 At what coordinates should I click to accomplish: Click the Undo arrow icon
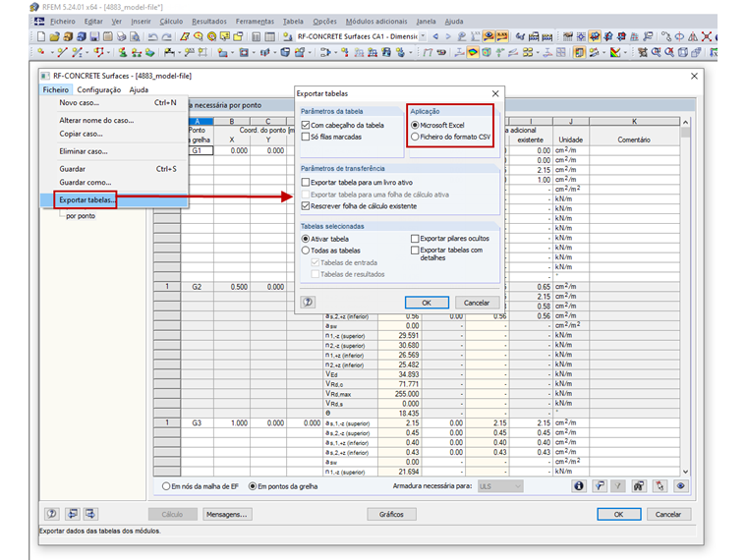pyautogui.click(x=153, y=36)
